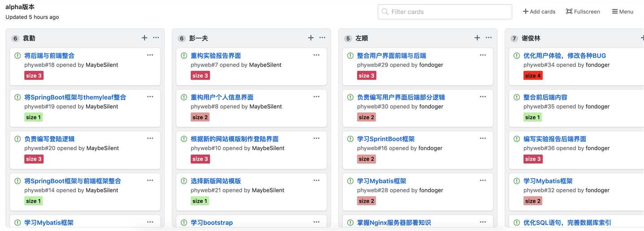The height and width of the screenshot is (231, 644).
Task: Open 袁勤 column options menu
Action: pos(156,38)
